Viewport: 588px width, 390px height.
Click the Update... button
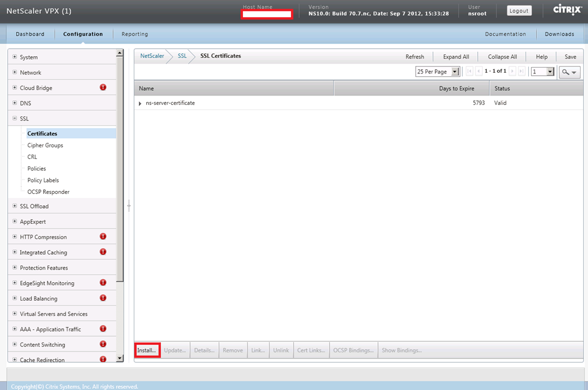pos(175,350)
